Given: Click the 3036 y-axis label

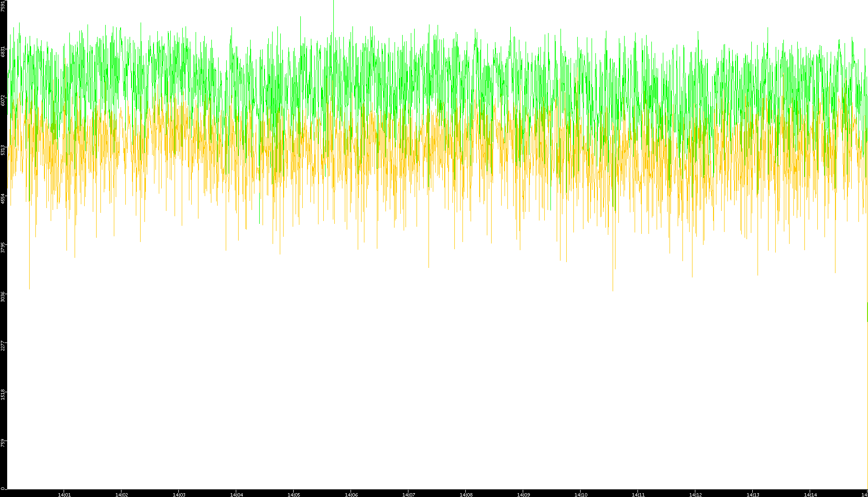Looking at the screenshot, I should [x=3, y=296].
